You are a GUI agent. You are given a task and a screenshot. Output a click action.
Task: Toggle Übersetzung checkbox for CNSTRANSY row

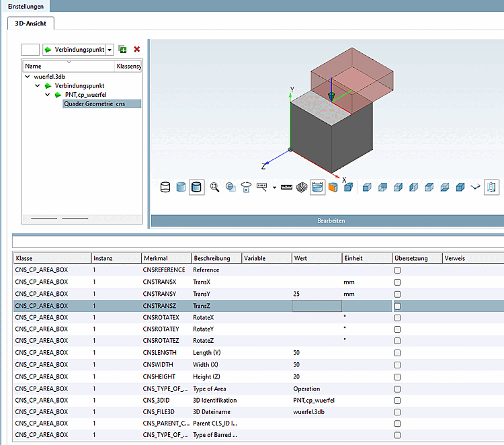[397, 294]
